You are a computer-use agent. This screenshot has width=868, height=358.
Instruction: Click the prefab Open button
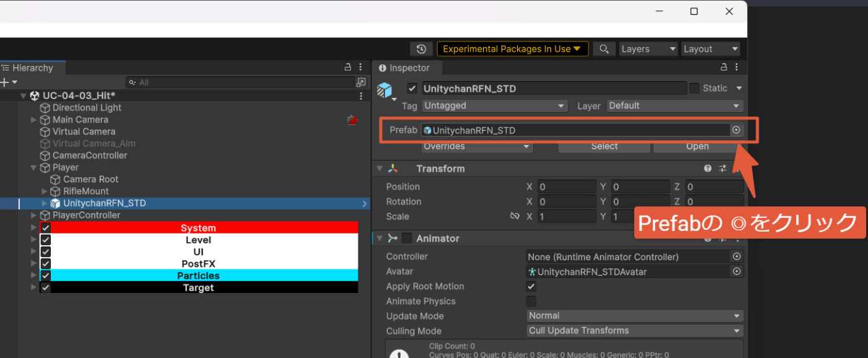pos(697,147)
